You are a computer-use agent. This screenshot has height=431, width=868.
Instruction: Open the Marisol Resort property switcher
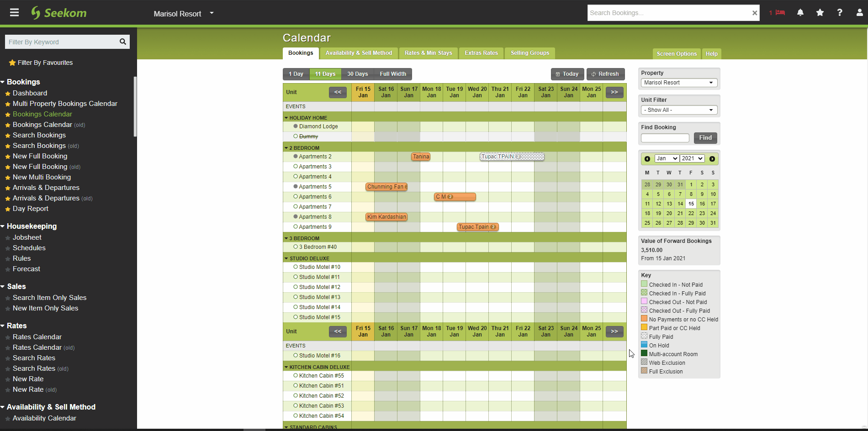[x=183, y=14]
